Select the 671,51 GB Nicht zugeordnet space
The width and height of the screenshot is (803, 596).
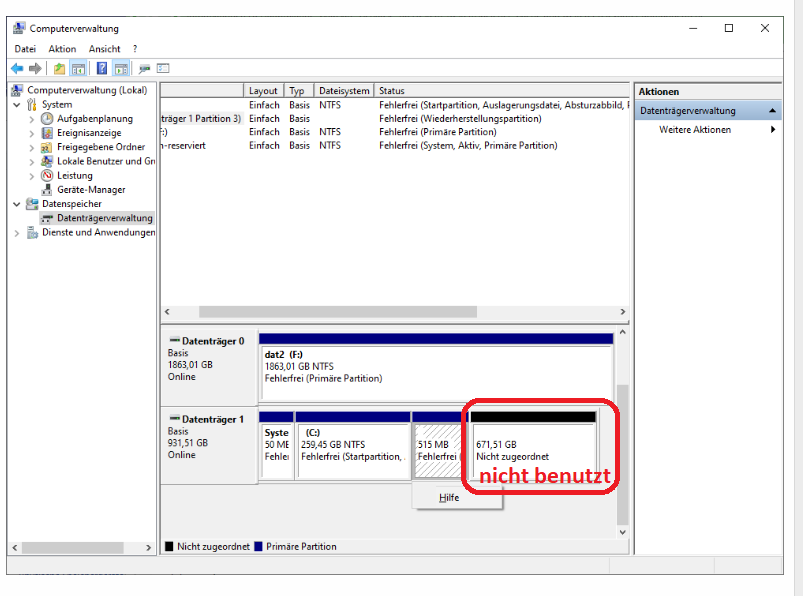coord(533,445)
